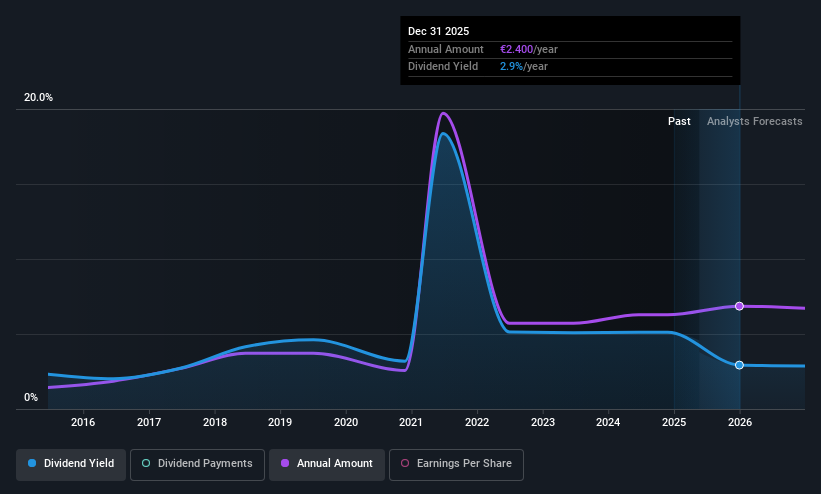Click the 2.9%/year tooltip value

[524, 67]
